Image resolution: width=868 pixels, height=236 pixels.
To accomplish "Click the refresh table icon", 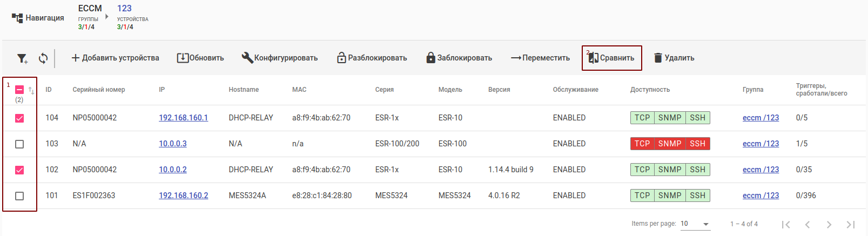I will (43, 58).
